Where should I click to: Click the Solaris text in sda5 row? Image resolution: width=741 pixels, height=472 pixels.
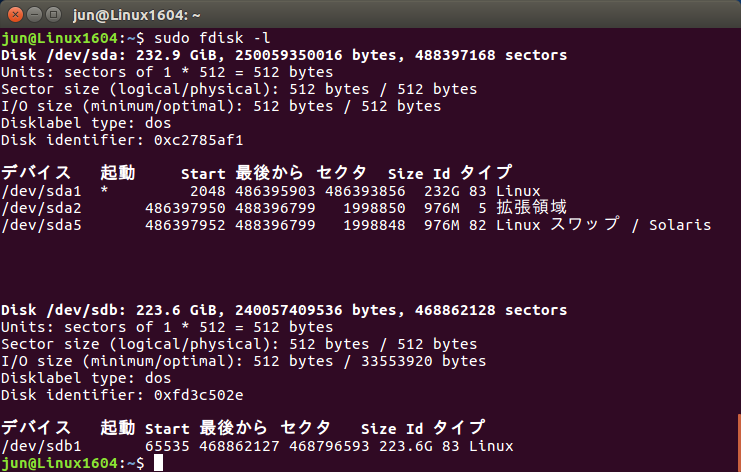[680, 225]
